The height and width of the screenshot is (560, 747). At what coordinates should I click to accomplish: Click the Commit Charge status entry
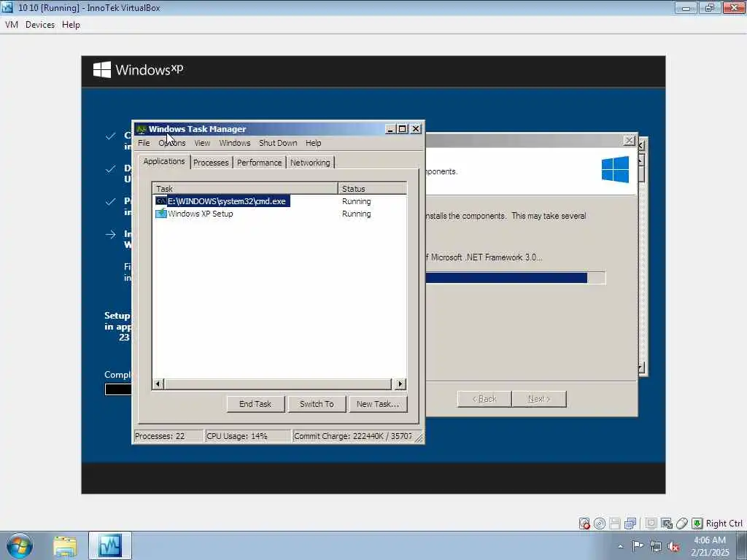353,436
